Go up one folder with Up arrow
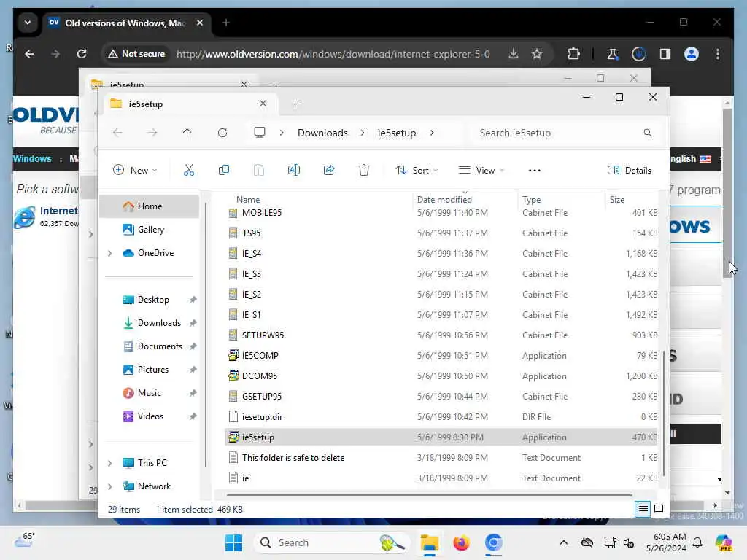The height and width of the screenshot is (560, 747). click(x=187, y=133)
